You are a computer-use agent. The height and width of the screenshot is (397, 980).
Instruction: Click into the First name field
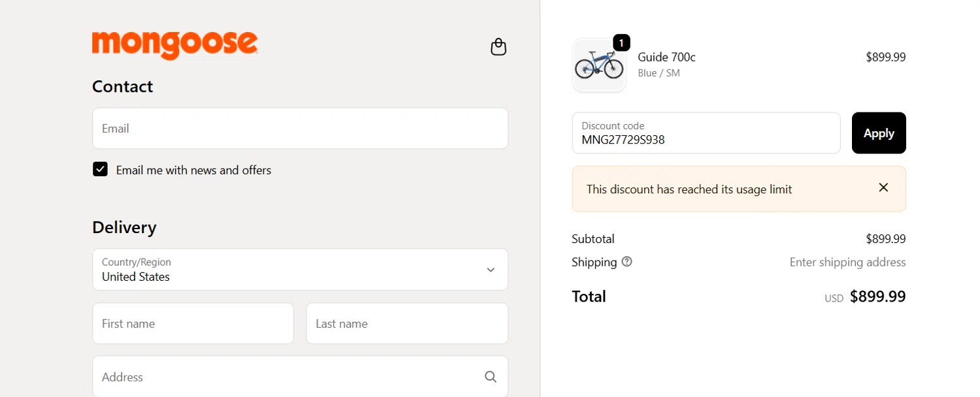coord(193,323)
